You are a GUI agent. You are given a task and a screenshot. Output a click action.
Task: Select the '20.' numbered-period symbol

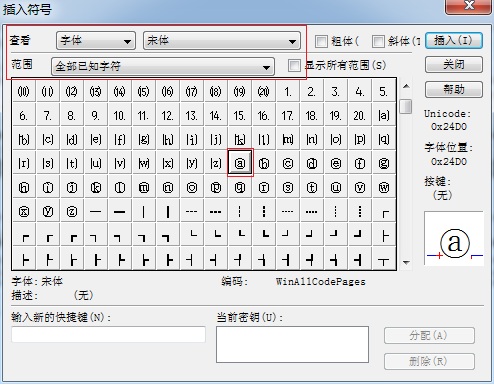click(x=360, y=115)
